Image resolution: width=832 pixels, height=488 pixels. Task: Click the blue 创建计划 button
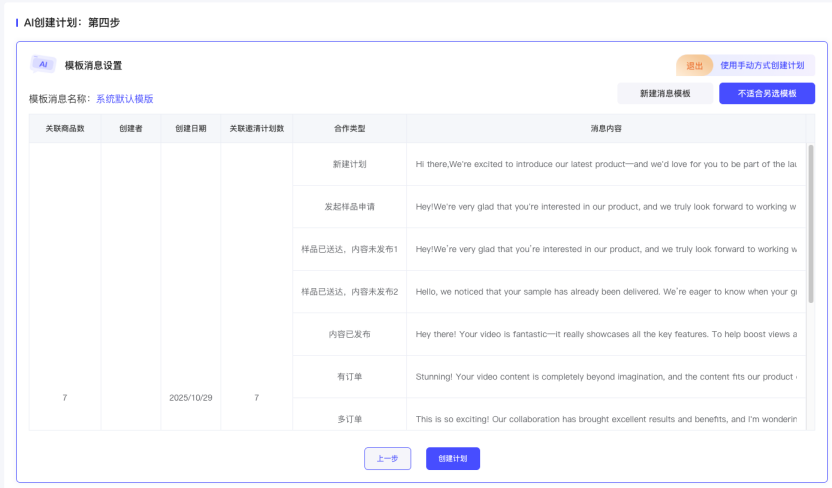[452, 458]
